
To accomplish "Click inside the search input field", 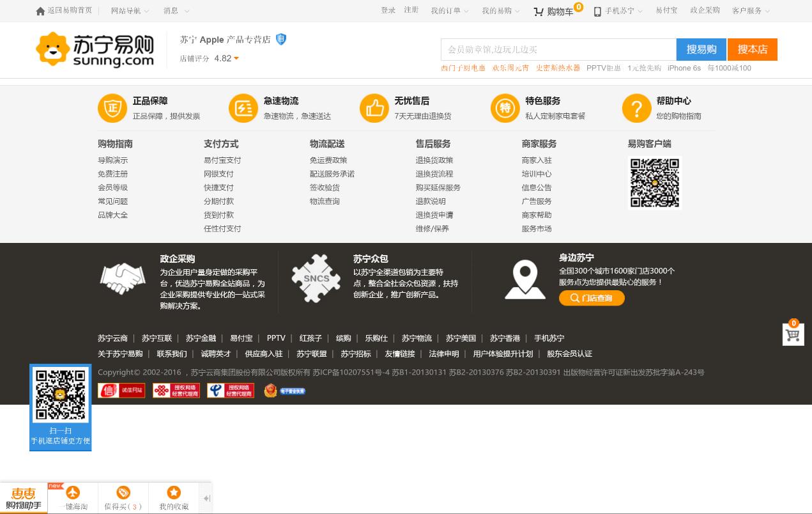I will click(x=558, y=49).
